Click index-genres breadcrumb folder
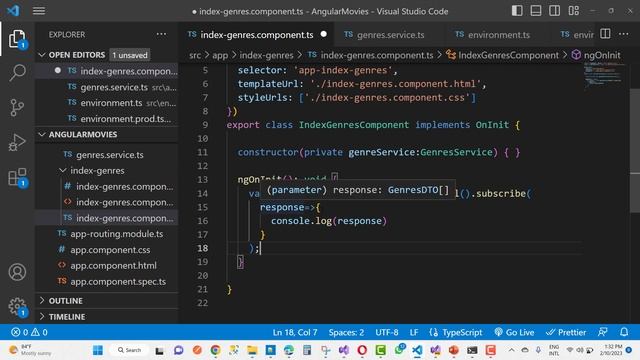Screen dimensions: 640x360 (266, 55)
